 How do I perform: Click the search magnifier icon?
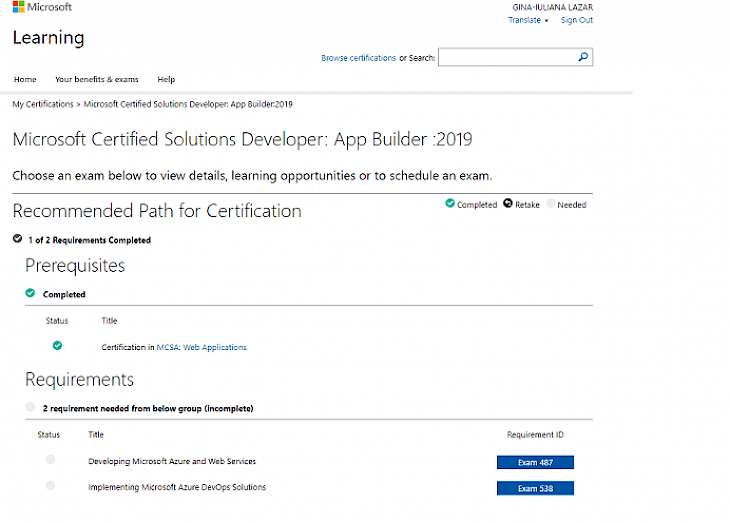coord(583,57)
